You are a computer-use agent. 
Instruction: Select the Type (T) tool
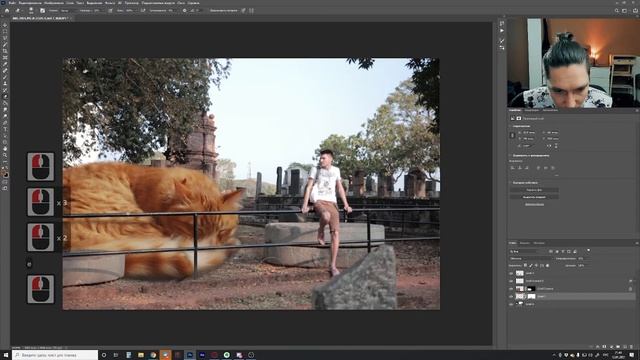(x=5, y=129)
